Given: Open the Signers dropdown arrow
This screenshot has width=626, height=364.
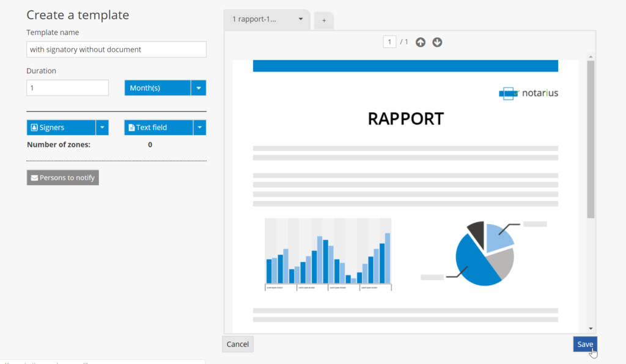Looking at the screenshot, I should pyautogui.click(x=103, y=128).
